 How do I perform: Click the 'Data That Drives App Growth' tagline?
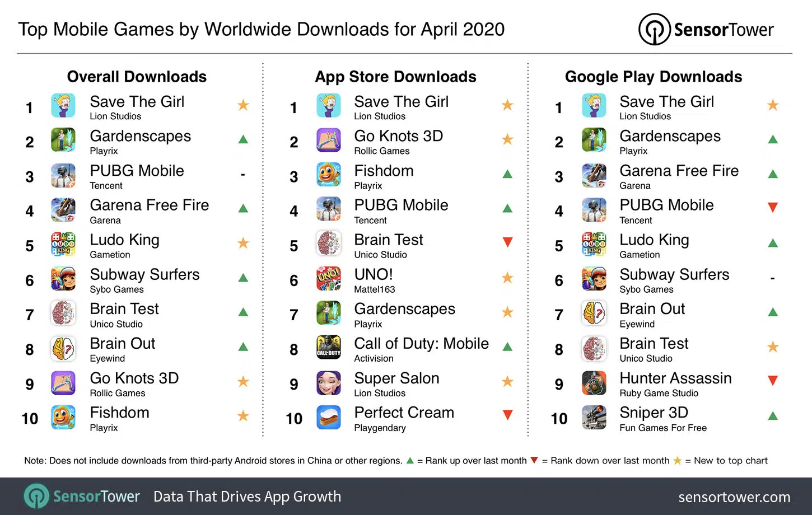pyautogui.click(x=247, y=497)
